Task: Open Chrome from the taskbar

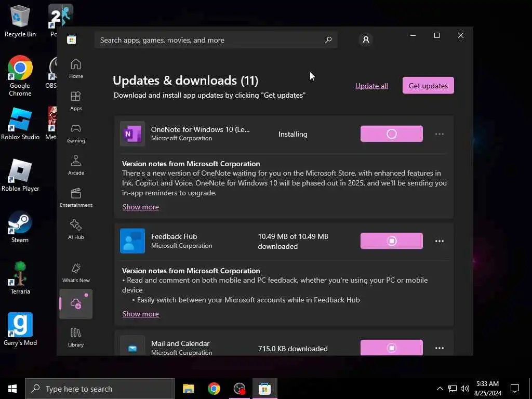Action: pos(214,389)
